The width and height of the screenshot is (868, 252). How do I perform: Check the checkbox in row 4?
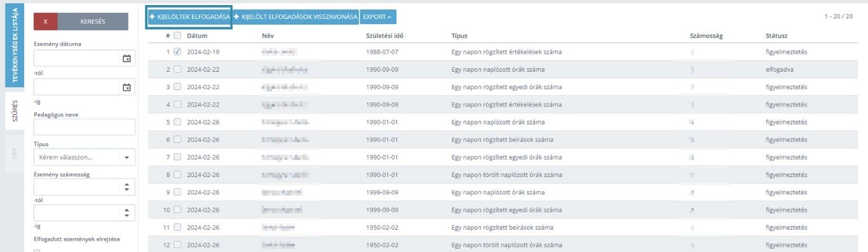177,104
